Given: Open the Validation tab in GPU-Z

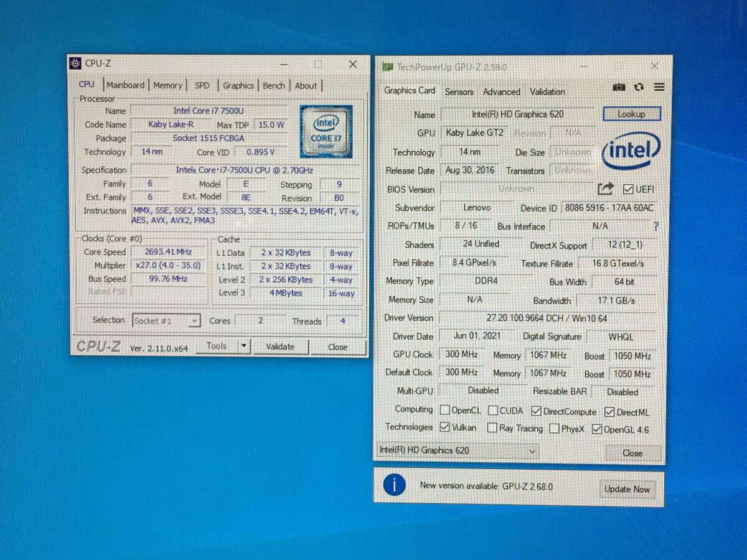Looking at the screenshot, I should tap(547, 91).
